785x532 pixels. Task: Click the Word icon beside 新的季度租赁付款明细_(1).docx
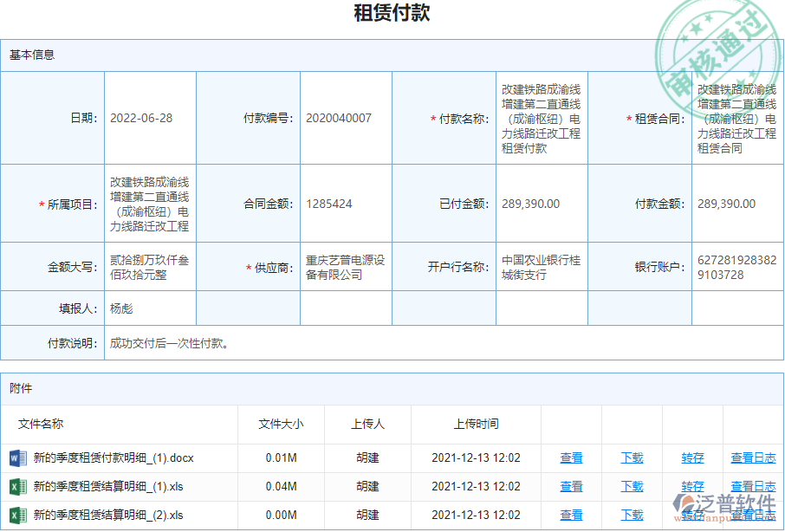(x=19, y=457)
